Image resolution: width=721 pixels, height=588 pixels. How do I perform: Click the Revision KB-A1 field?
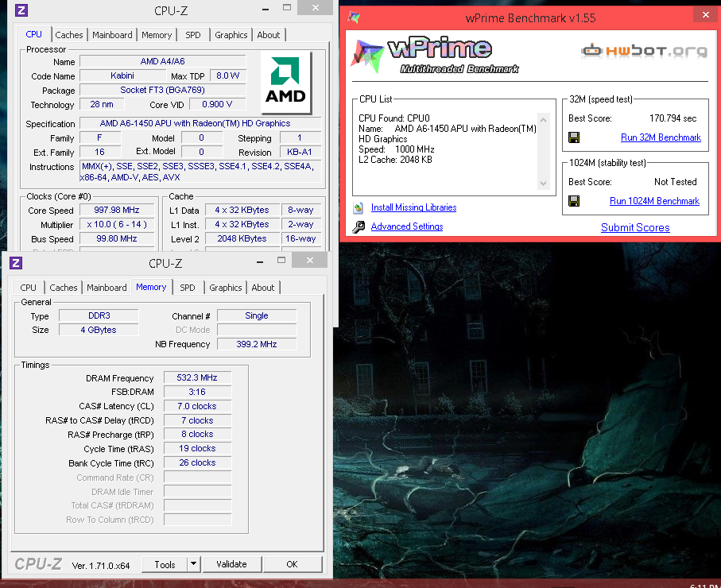click(x=300, y=153)
